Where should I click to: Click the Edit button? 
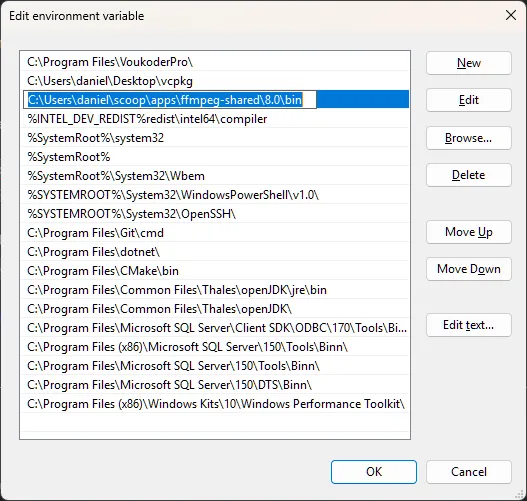click(x=469, y=100)
